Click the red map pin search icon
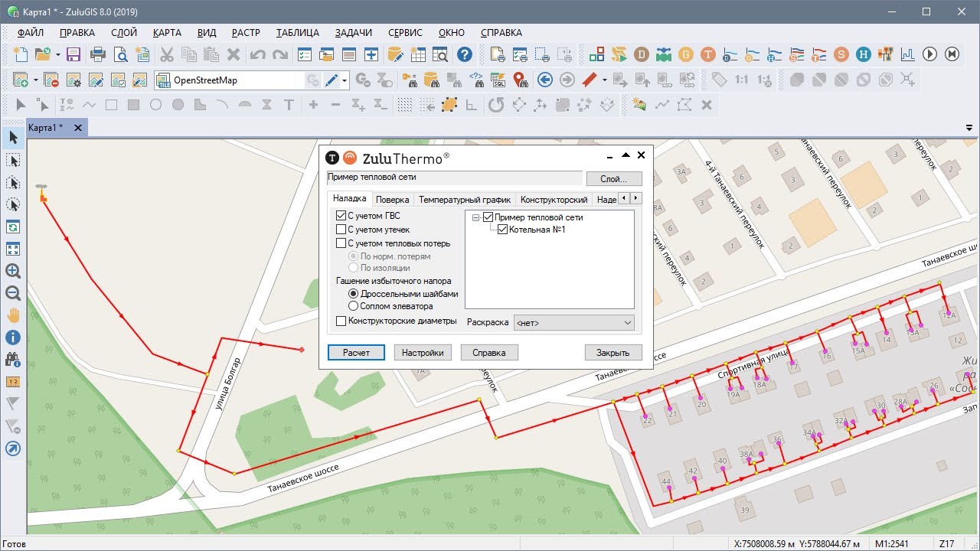 [x=520, y=80]
